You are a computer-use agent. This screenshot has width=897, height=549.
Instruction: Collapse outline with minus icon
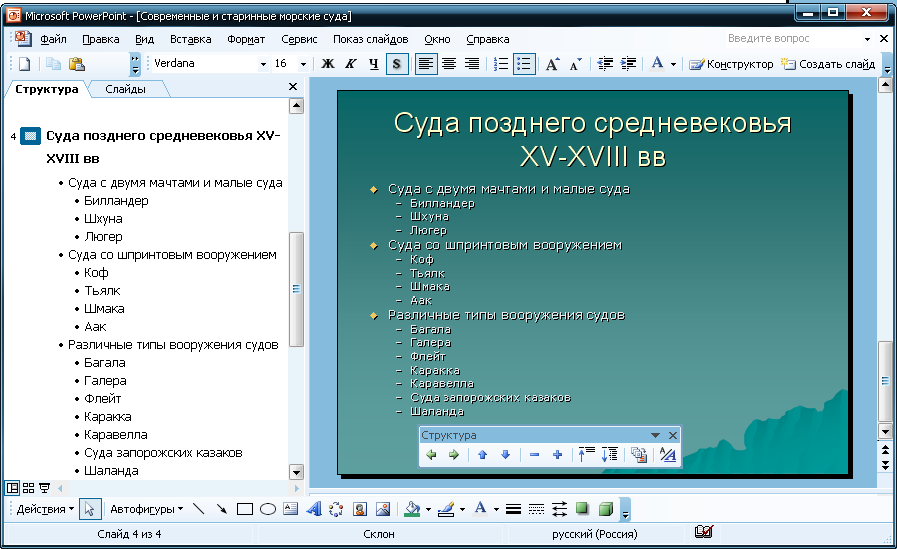point(534,455)
